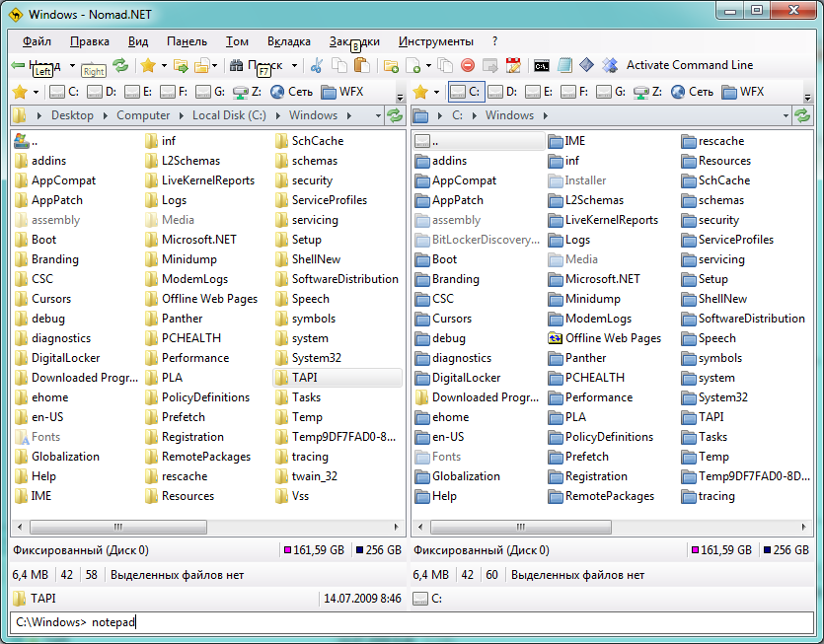Viewport: 824px width, 644px height.
Task: Switch right panel to drive D:
Action: click(x=502, y=92)
